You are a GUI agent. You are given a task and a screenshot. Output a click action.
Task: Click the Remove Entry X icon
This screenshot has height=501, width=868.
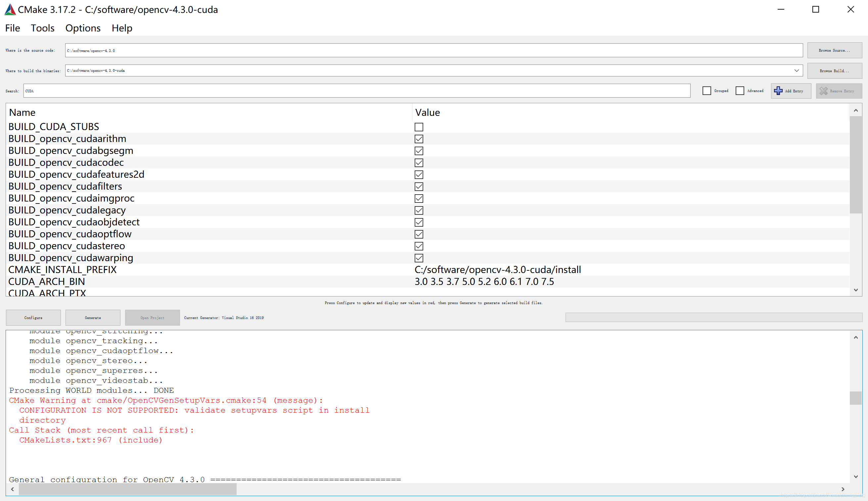coord(823,91)
